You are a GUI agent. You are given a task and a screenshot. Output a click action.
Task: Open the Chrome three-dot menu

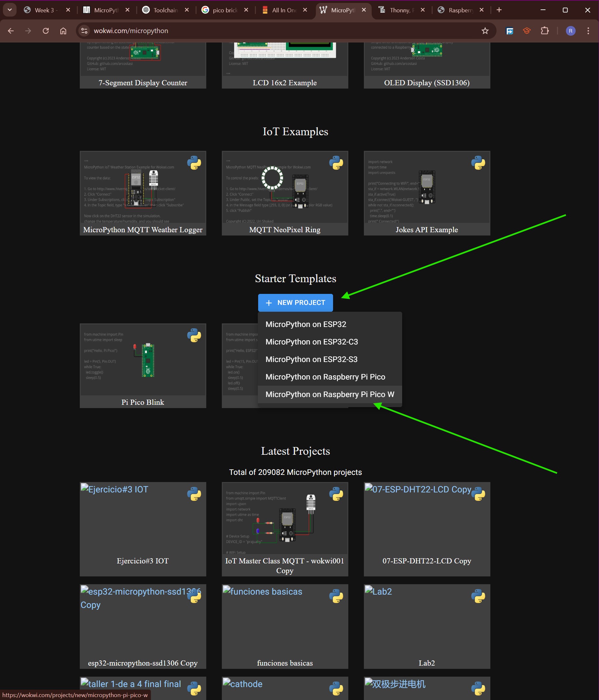click(x=588, y=31)
